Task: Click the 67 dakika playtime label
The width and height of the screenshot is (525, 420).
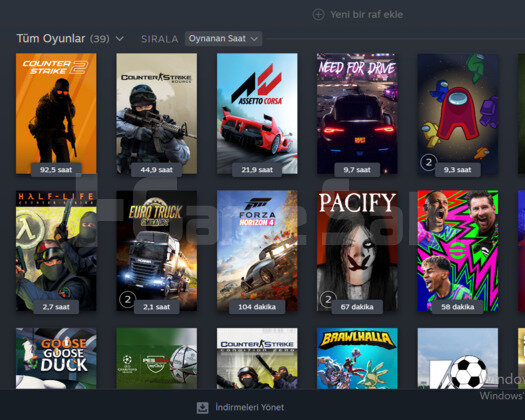Action: coord(357,307)
